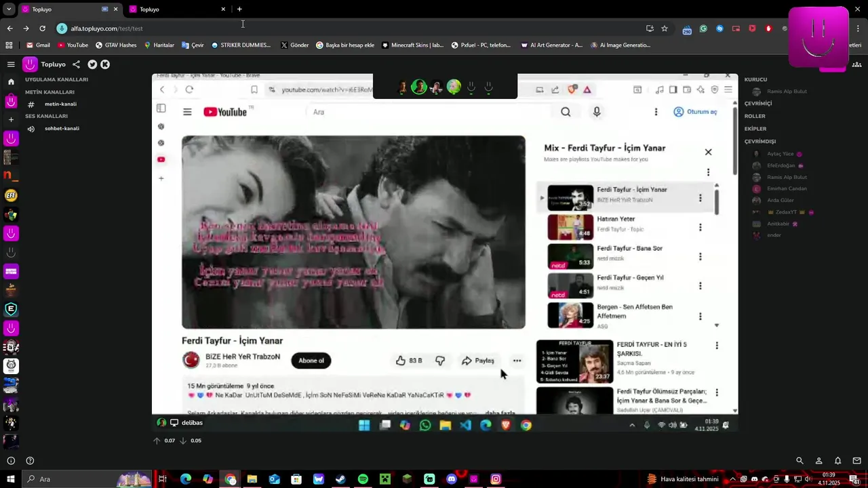Open the Gmail bookmark
The width and height of the screenshot is (868, 488).
click(38, 45)
